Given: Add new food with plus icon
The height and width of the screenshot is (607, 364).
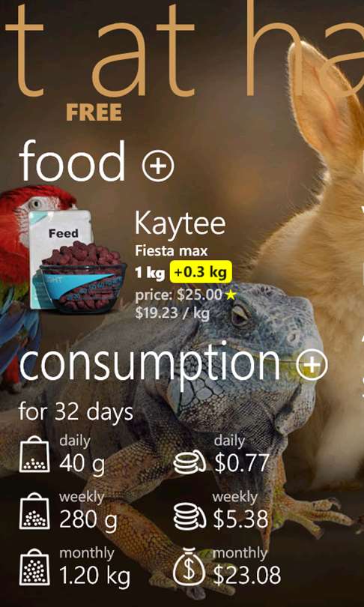Looking at the screenshot, I should (158, 166).
